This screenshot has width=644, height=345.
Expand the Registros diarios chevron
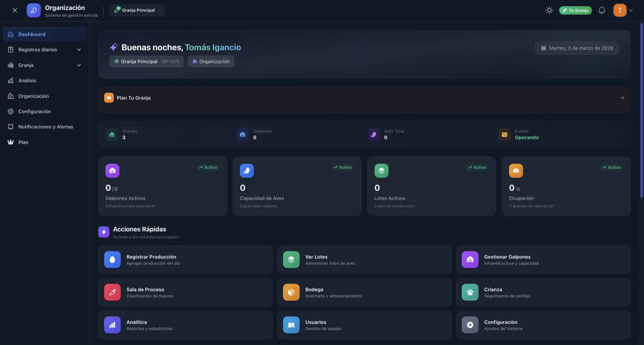[79, 50]
